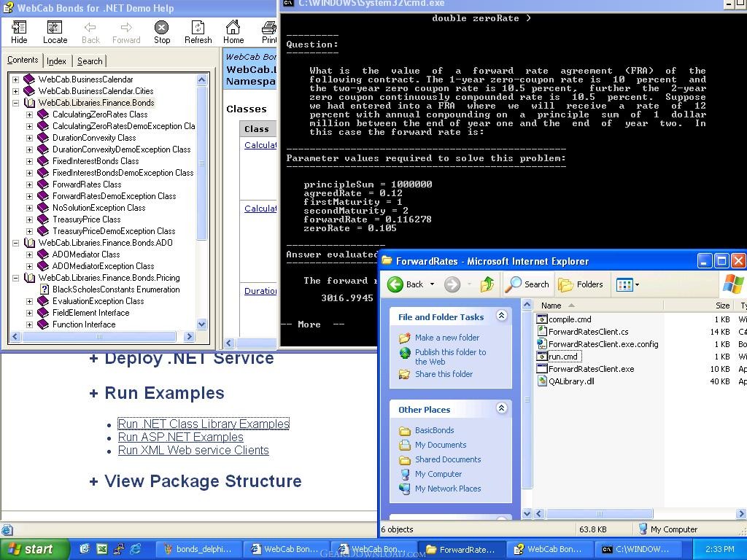The width and height of the screenshot is (747, 560).
Task: Click the Refresh toolbar icon
Action: 198,32
